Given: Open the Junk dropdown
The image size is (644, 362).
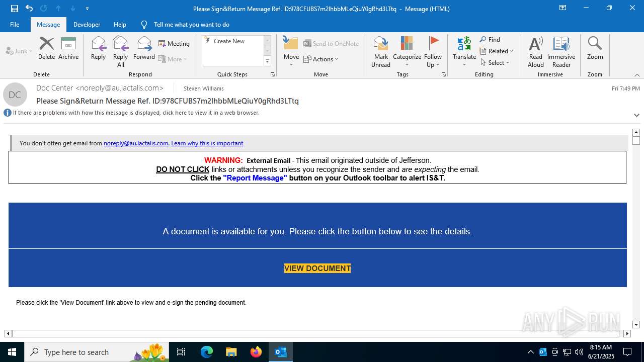Looking at the screenshot, I should (19, 51).
